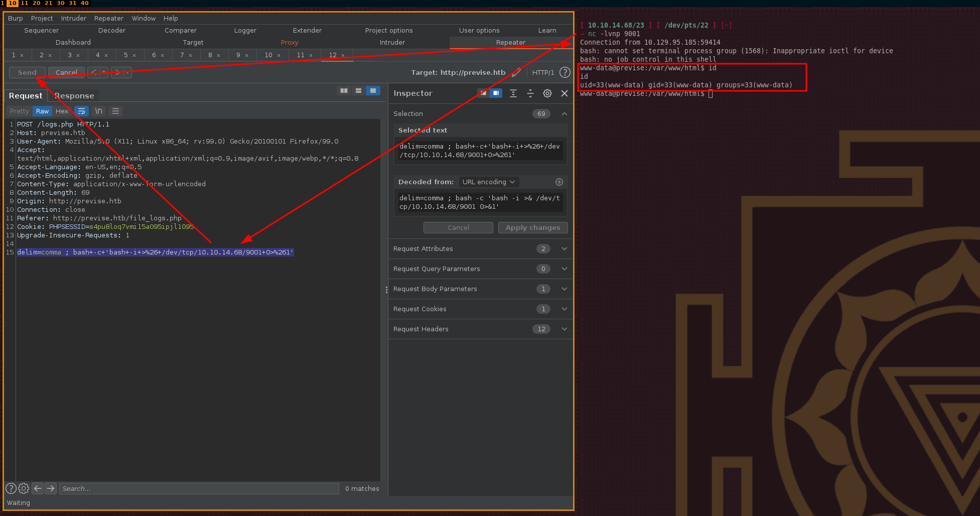
Task: Open request editor hamburger menu
Action: pos(115,111)
